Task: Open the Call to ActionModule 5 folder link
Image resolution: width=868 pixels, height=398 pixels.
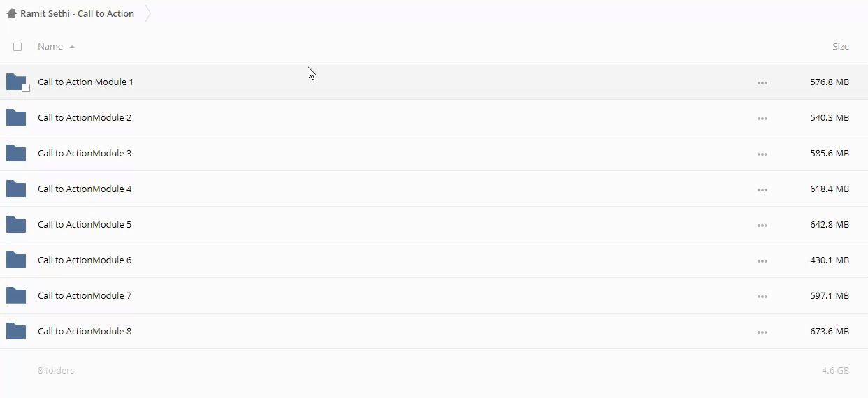Action: pyautogui.click(x=85, y=225)
